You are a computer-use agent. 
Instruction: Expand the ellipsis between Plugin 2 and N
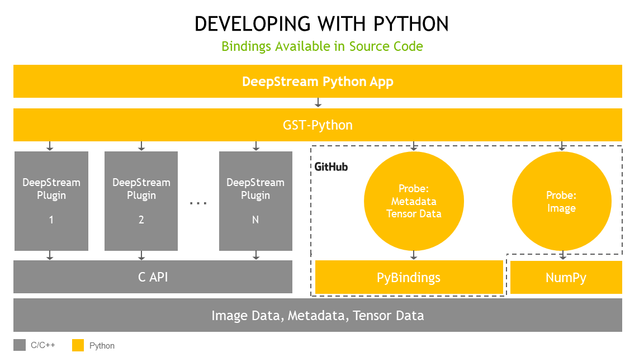(x=198, y=202)
